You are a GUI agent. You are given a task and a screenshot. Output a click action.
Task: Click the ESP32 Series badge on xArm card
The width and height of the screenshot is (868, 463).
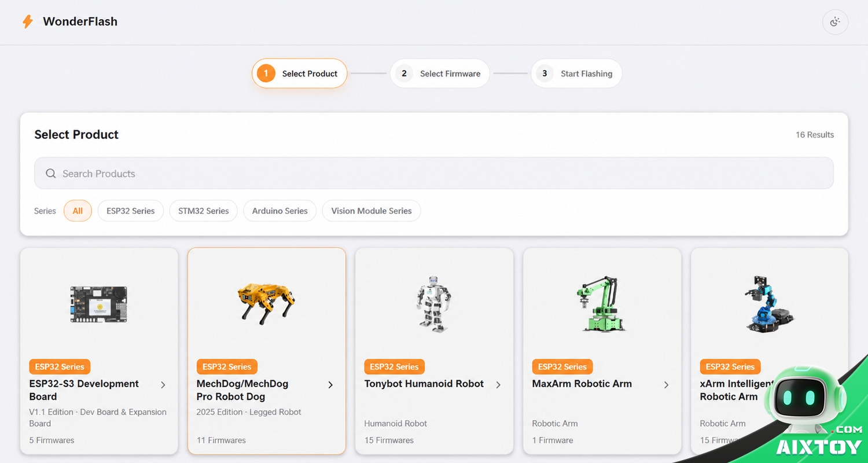tap(730, 366)
